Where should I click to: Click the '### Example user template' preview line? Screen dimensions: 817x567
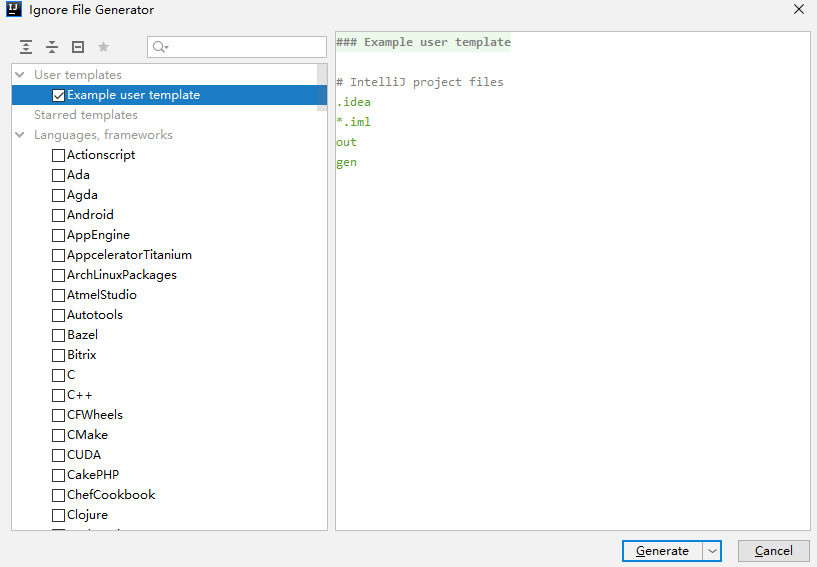pos(424,42)
